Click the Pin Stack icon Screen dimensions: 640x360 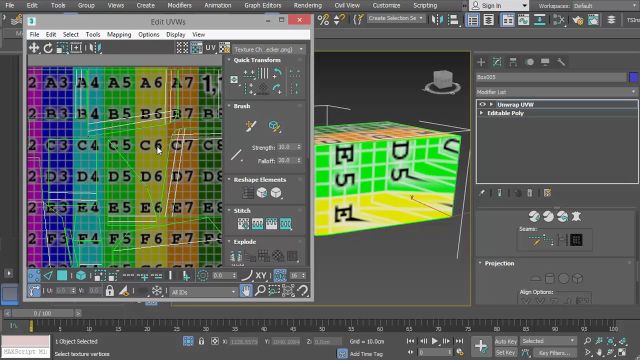(482, 193)
